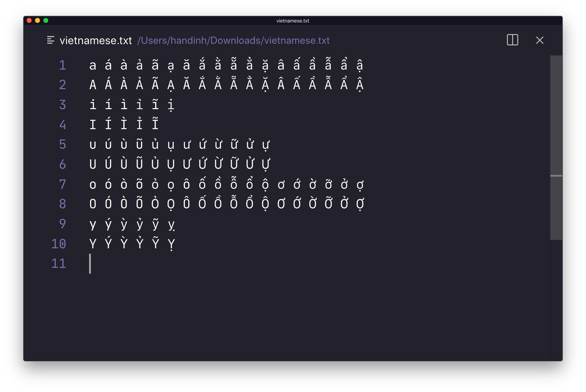
Task: Click line number 8 in gutter
Action: pyautogui.click(x=62, y=204)
